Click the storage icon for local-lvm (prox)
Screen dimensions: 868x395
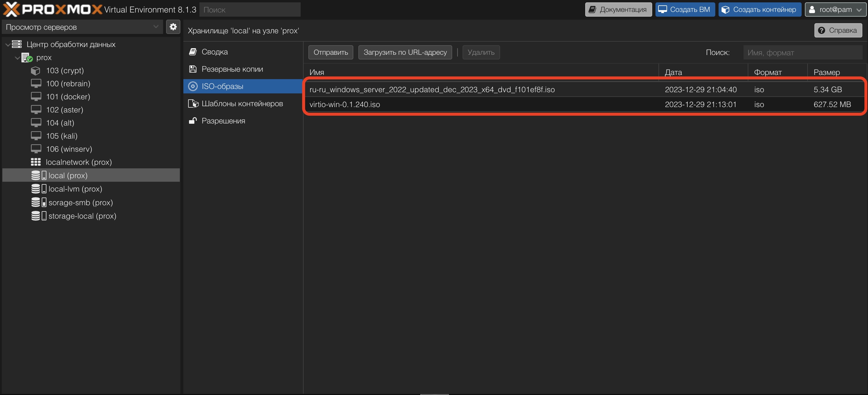pyautogui.click(x=39, y=189)
